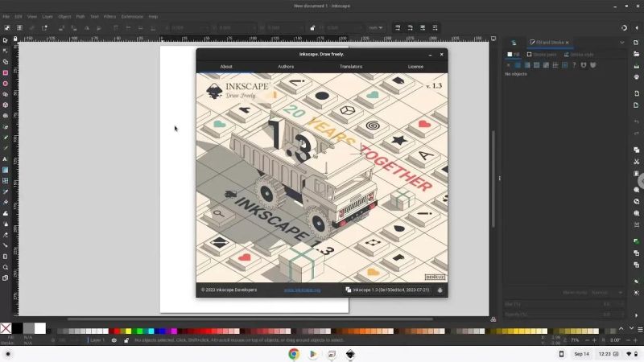Expand commands bar overflow arrow at bottom
Screen dimensions: 644x362
[636, 315]
